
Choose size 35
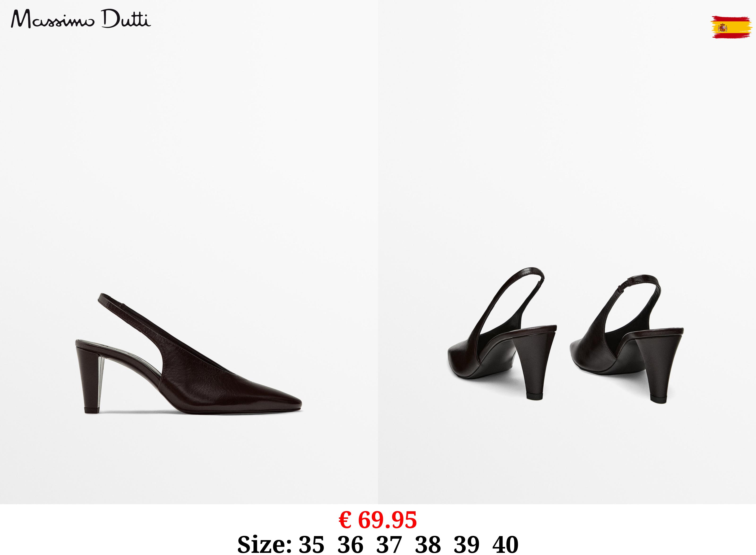[x=312, y=544]
